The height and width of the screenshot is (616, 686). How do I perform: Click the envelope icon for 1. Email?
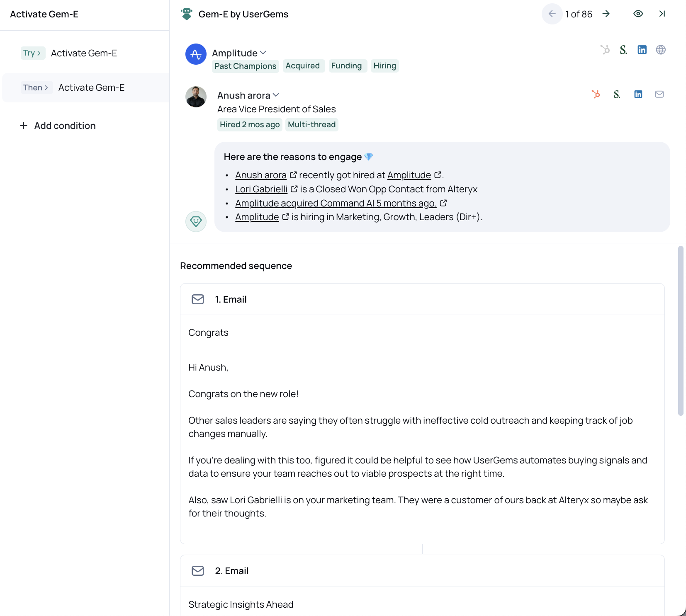tap(198, 299)
